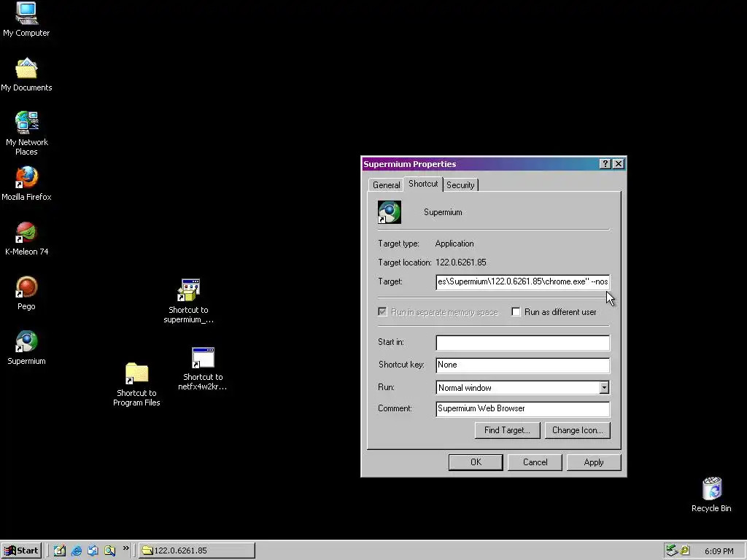Select the Supermium desktop shortcut
The height and width of the screenshot is (560, 747).
[26, 348]
